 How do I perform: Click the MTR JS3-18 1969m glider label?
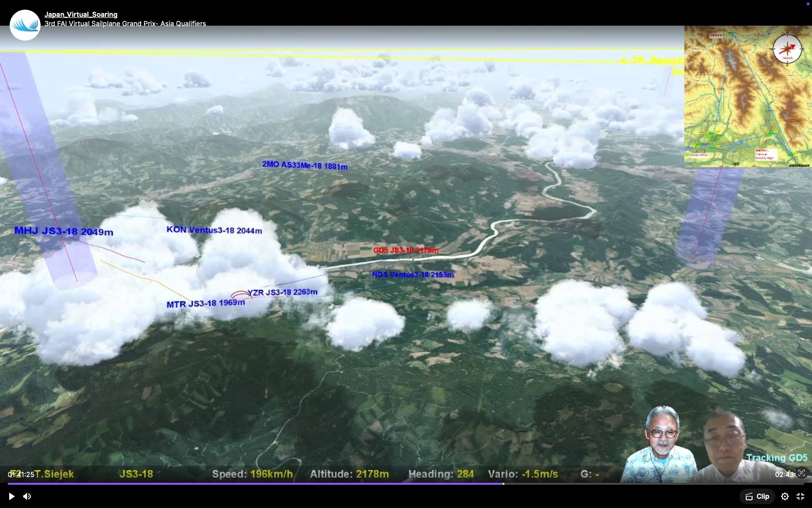205,304
